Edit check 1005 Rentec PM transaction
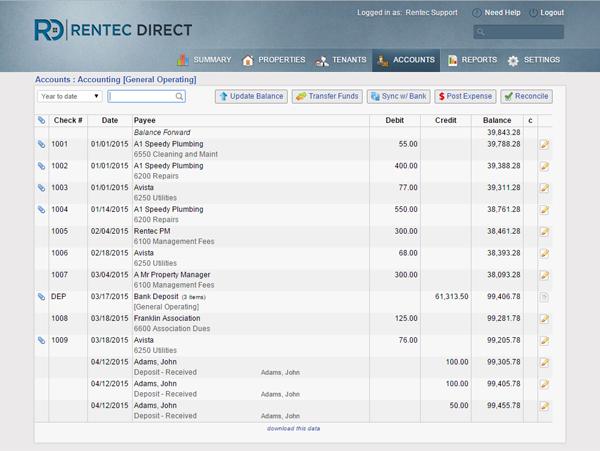This screenshot has height=451, width=600. (545, 232)
